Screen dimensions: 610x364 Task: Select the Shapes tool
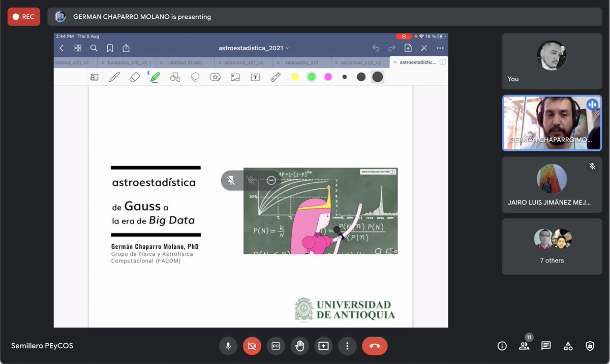175,77
